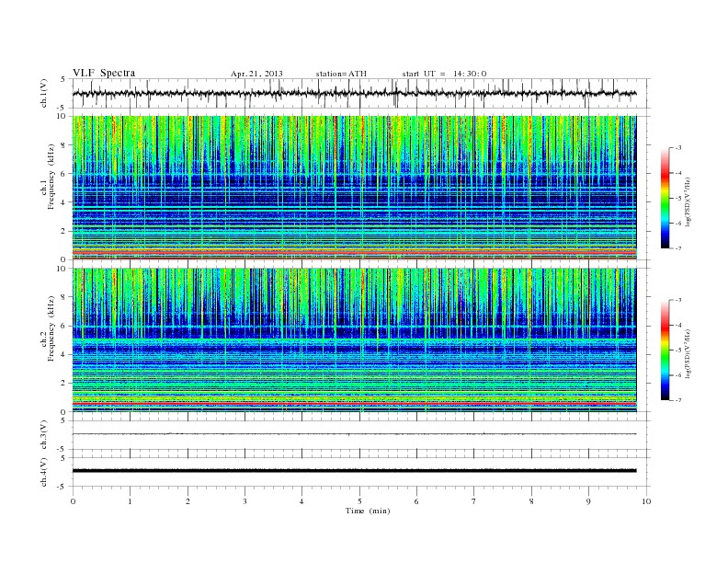Click the "4" minute tick label
Screen dimensions: 728x563
tap(301, 501)
